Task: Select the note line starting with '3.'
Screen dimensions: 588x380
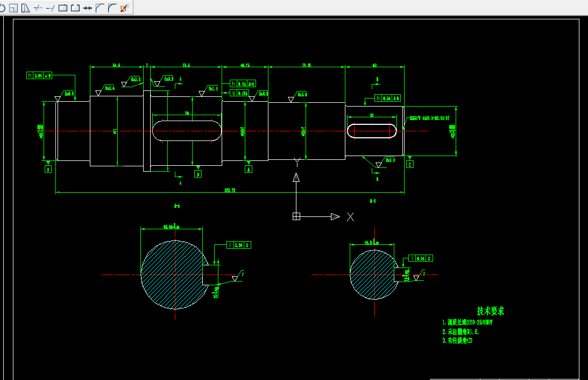Action: (x=457, y=341)
